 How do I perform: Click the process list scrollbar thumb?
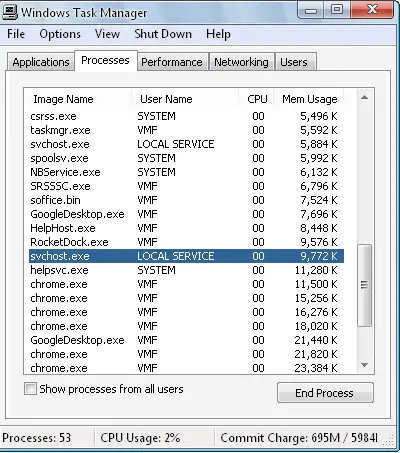364,285
